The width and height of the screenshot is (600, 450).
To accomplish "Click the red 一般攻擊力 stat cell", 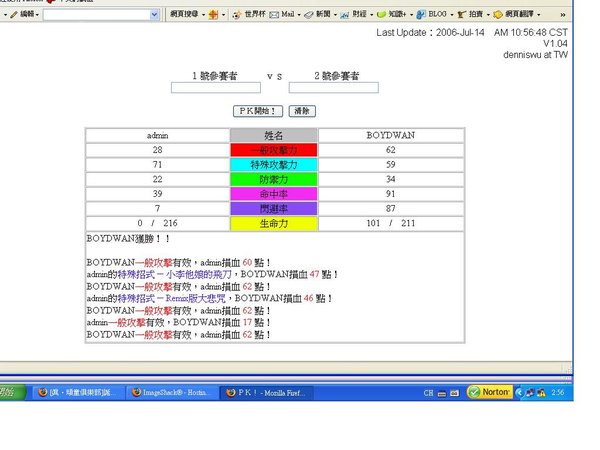I will point(274,150).
